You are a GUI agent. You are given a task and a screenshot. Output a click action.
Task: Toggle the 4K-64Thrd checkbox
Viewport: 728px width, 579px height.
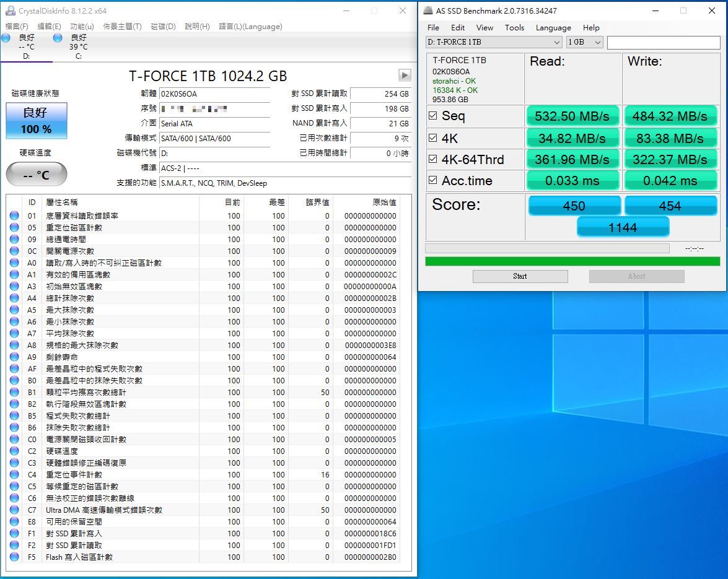pyautogui.click(x=432, y=159)
